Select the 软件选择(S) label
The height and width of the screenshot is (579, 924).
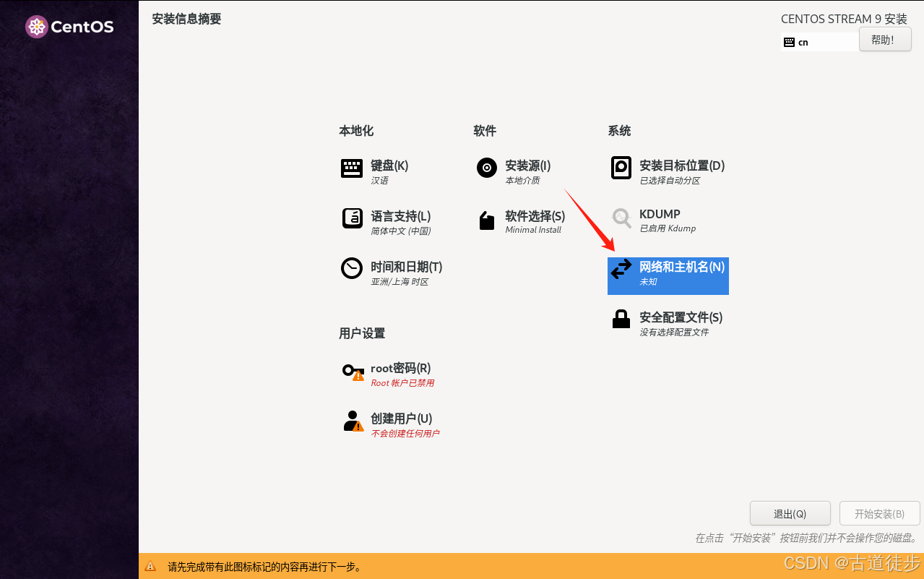coord(535,216)
